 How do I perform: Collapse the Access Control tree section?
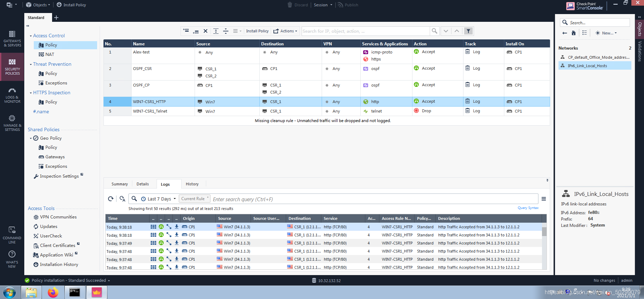pos(31,36)
